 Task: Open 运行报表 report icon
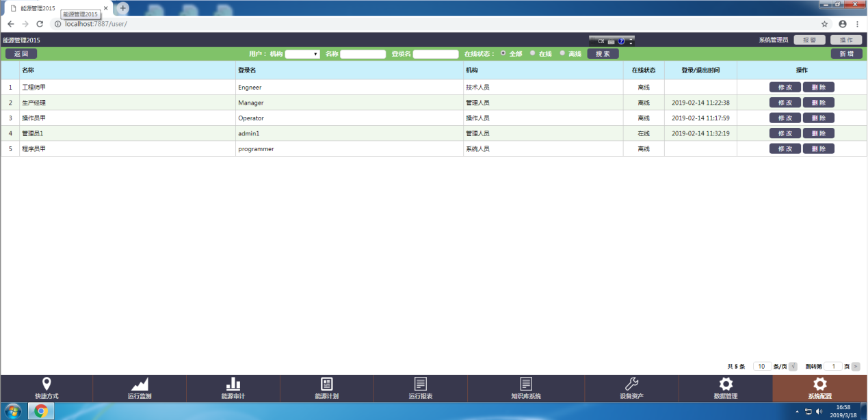point(421,384)
